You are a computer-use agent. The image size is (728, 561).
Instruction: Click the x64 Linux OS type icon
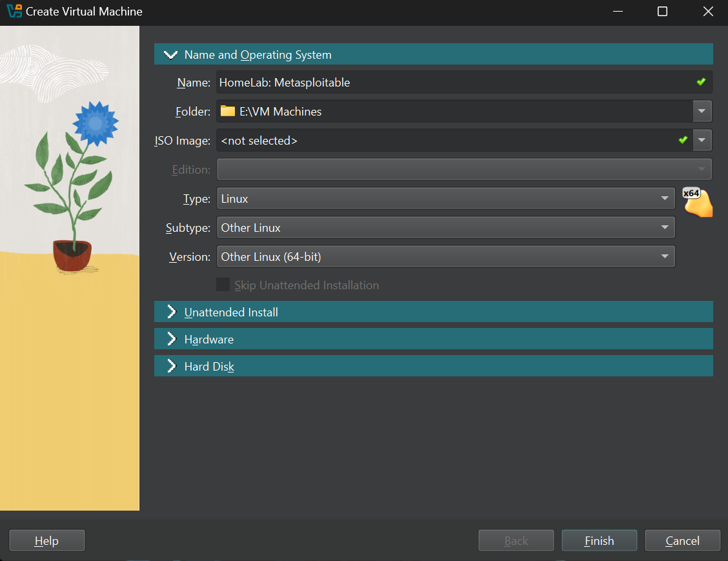point(697,201)
